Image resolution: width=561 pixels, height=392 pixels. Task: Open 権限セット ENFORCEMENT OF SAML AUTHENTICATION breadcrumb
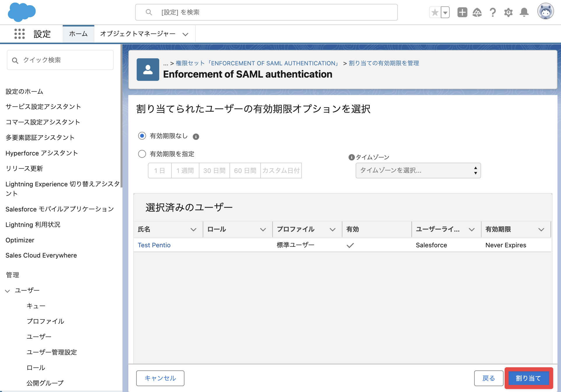tap(257, 63)
